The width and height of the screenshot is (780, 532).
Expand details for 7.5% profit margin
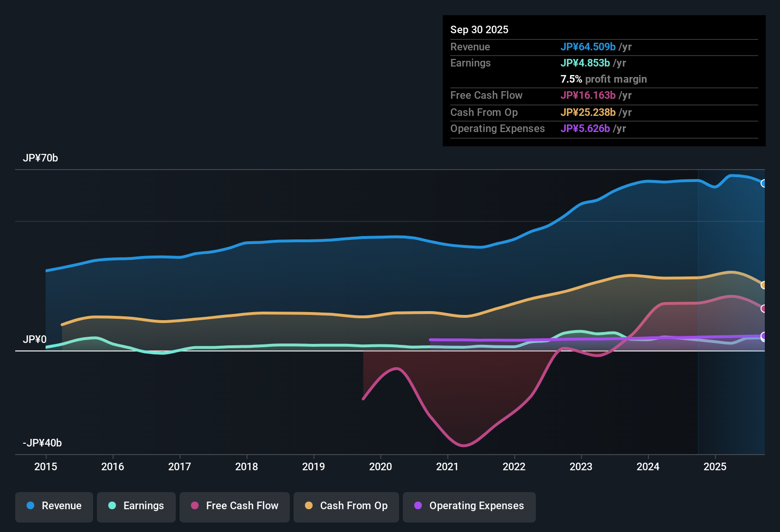[x=603, y=79]
